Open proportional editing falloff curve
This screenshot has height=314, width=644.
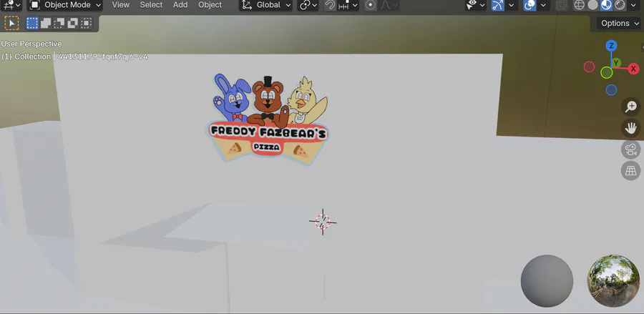(x=389, y=5)
